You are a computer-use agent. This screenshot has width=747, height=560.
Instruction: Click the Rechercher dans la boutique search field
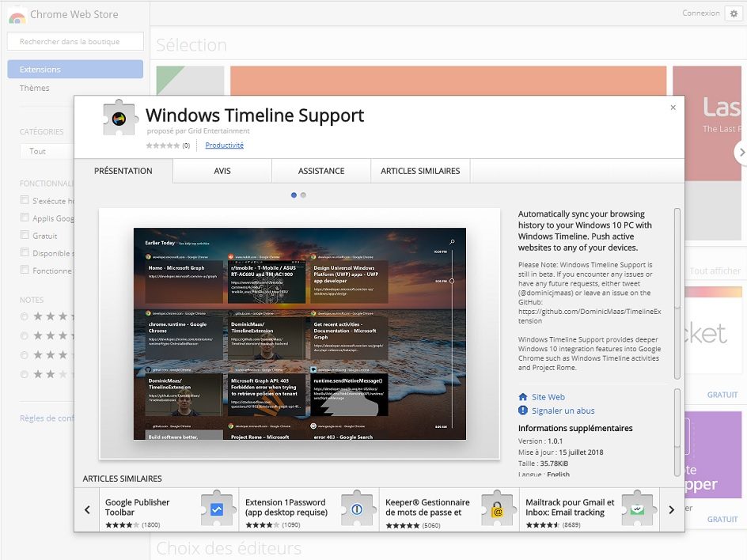(x=75, y=41)
